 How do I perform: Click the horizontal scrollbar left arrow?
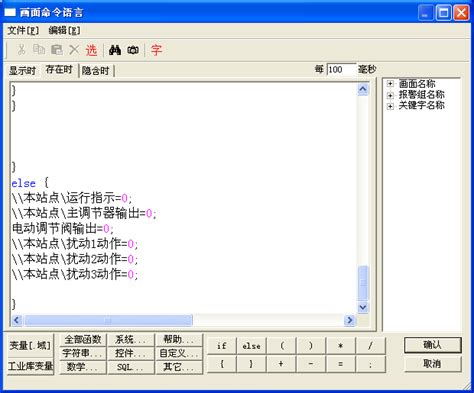[17, 320]
